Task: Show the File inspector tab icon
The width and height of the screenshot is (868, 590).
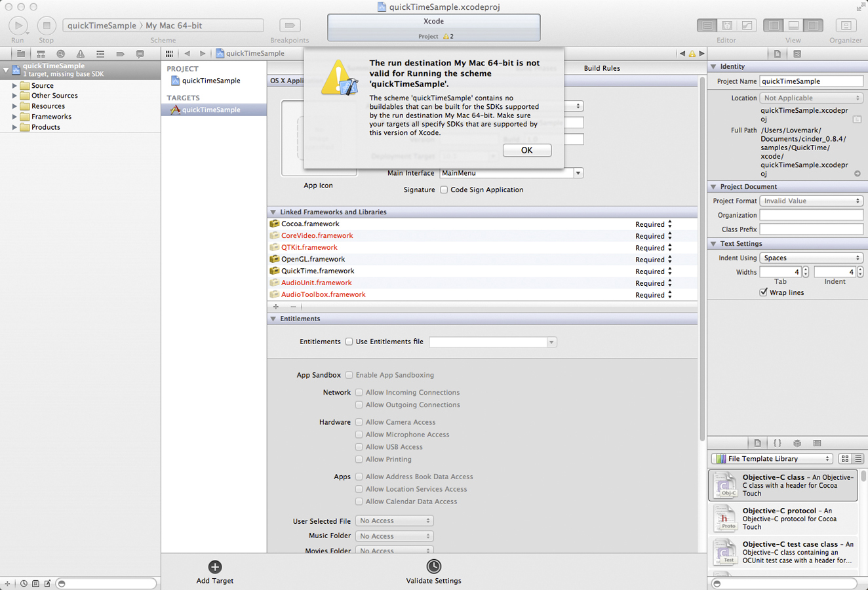Action: point(778,54)
